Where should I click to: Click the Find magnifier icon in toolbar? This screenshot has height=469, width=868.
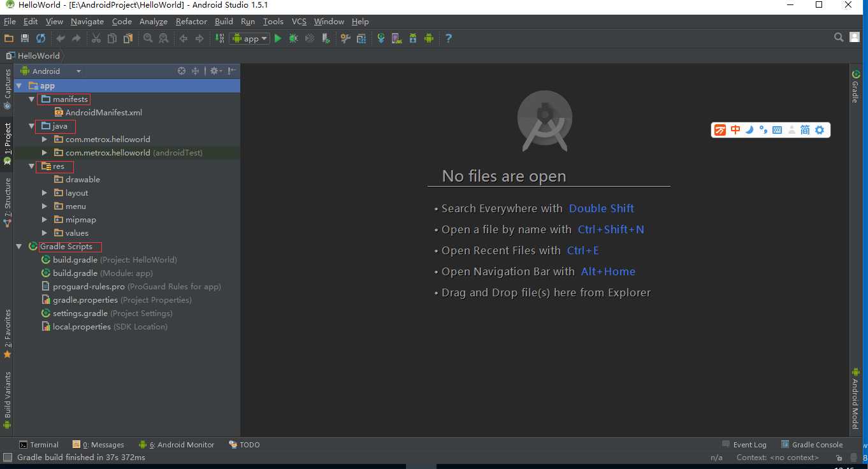(x=148, y=38)
